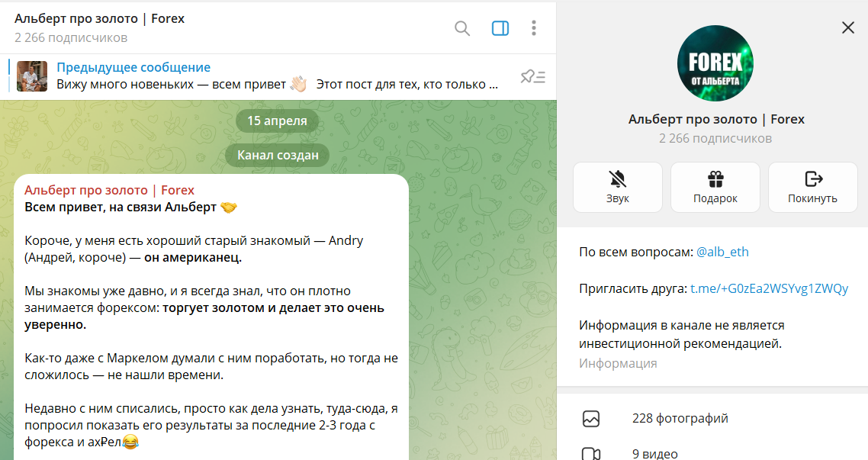Click the Информация label under description
Screen dimensions: 868x460
pyautogui.click(x=618, y=363)
